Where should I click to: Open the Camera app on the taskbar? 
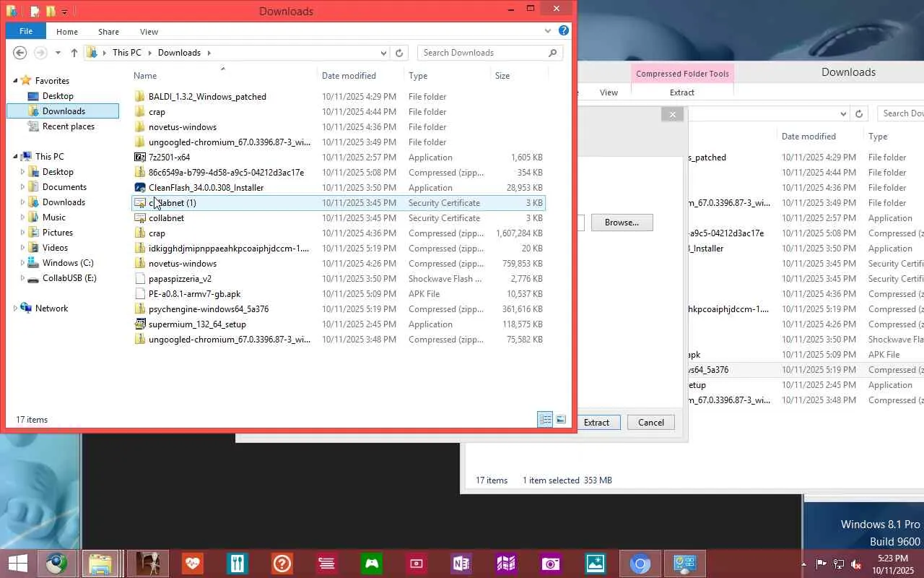click(x=551, y=564)
